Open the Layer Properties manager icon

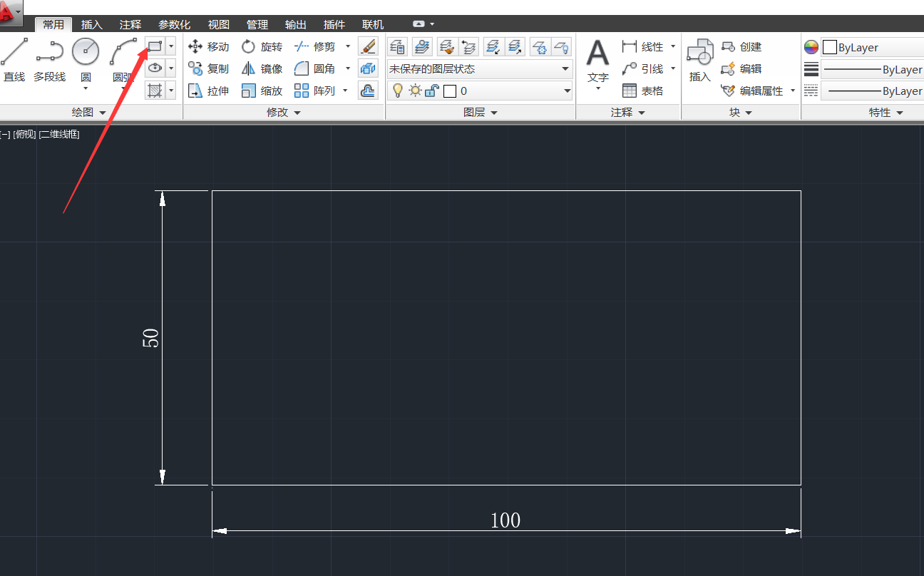click(398, 47)
